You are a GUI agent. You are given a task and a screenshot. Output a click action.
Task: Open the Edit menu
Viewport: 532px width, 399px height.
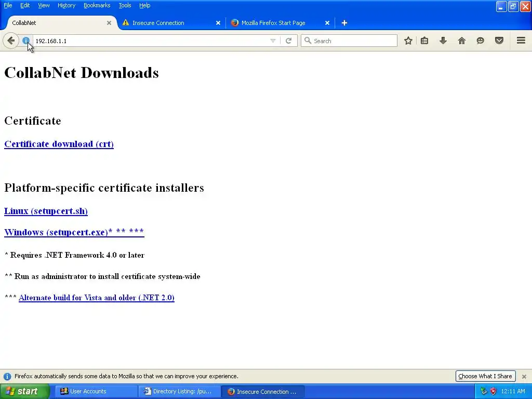pyautogui.click(x=25, y=5)
